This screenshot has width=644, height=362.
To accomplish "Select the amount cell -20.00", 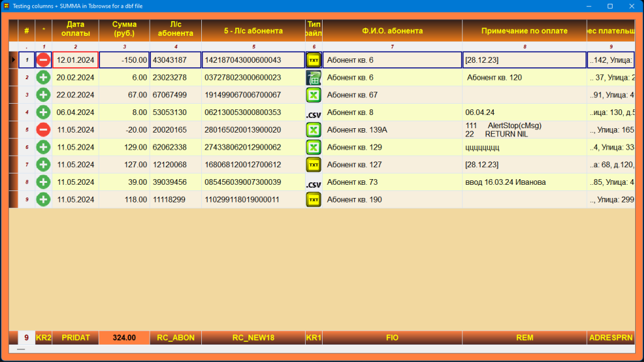I will [x=125, y=129].
